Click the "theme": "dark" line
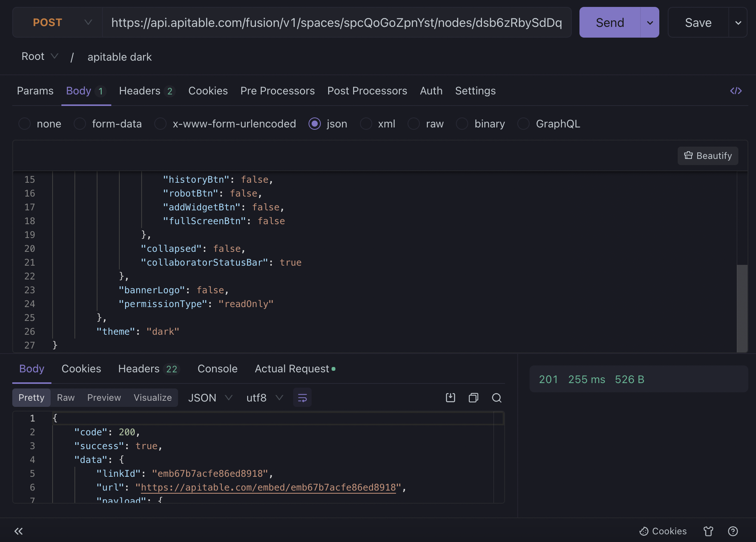Screen dimensions: 756x542 (138, 332)
